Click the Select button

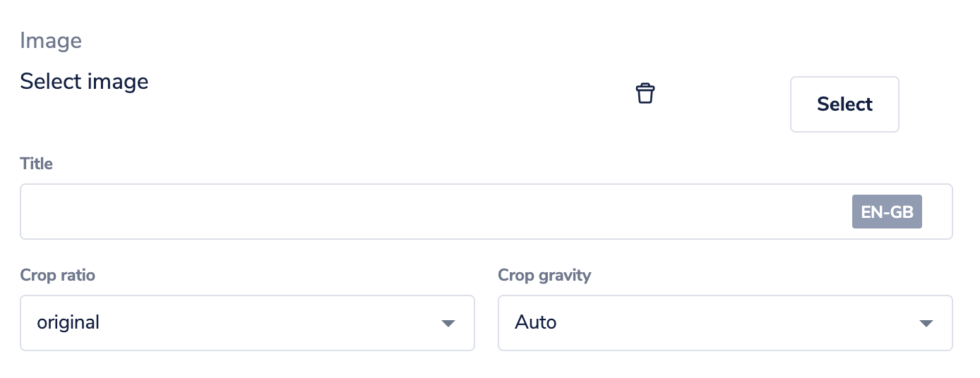click(844, 104)
